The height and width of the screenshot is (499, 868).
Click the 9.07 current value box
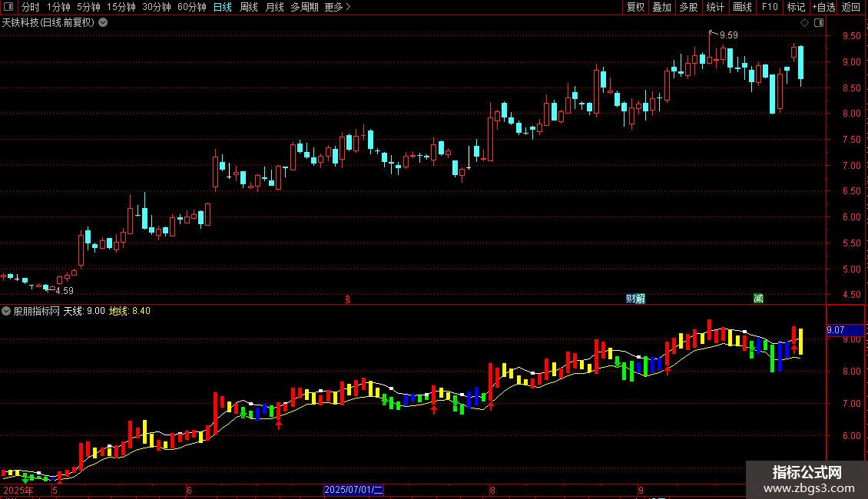tap(845, 330)
